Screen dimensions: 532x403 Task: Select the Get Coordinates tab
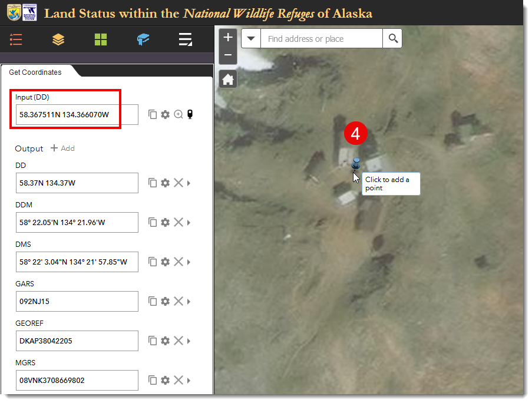[x=35, y=72]
